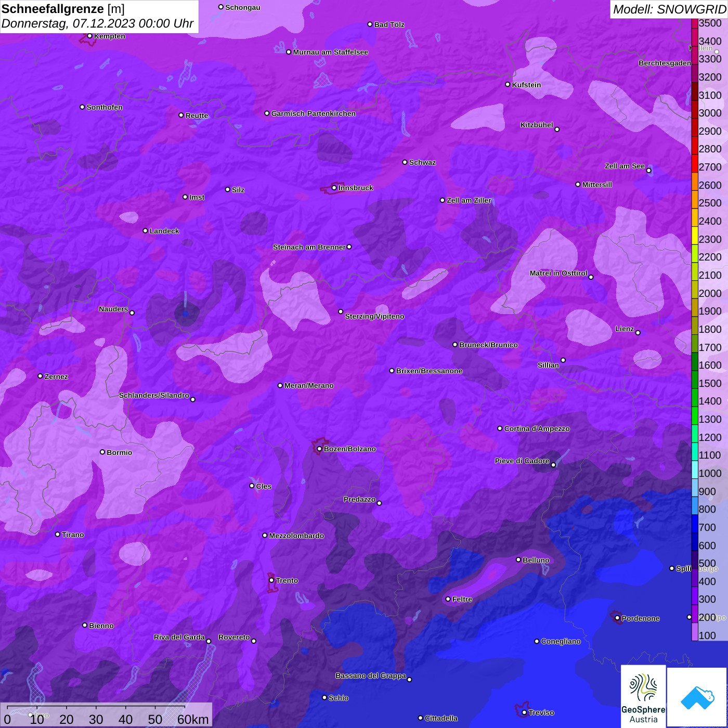
Task: Click the Cortina d'Ampezzo marker
Action: tap(500, 428)
